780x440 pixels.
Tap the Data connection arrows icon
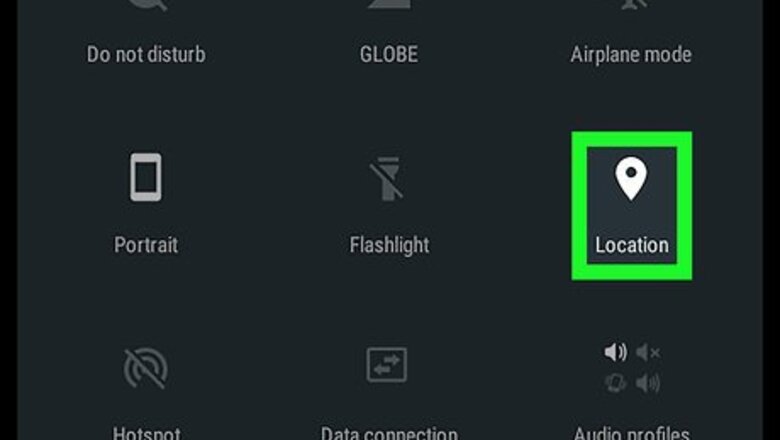[387, 365]
